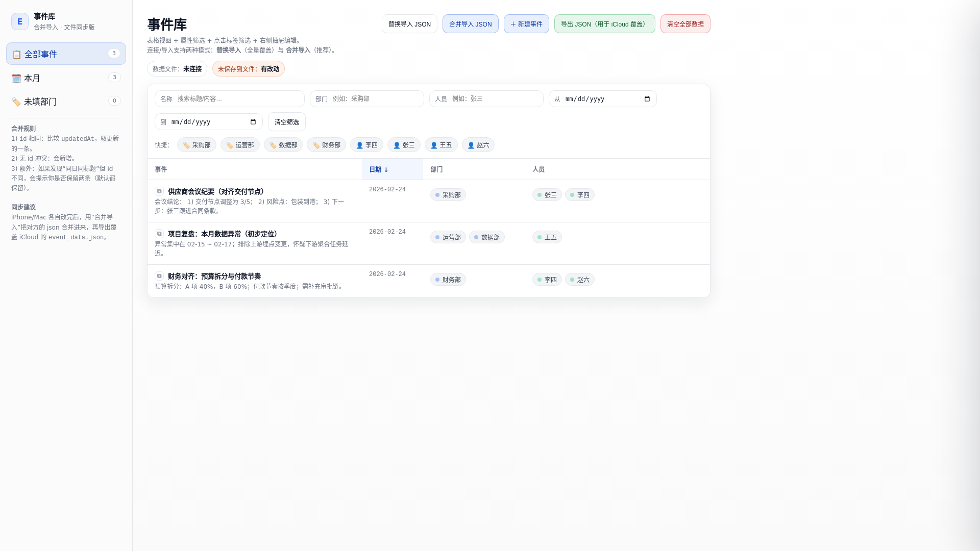Open event 项目复盘：本月数据异常
The image size is (980, 551).
[x=223, y=234]
